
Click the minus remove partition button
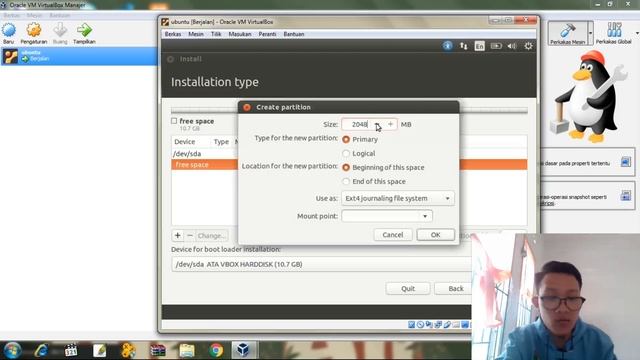tap(190, 236)
